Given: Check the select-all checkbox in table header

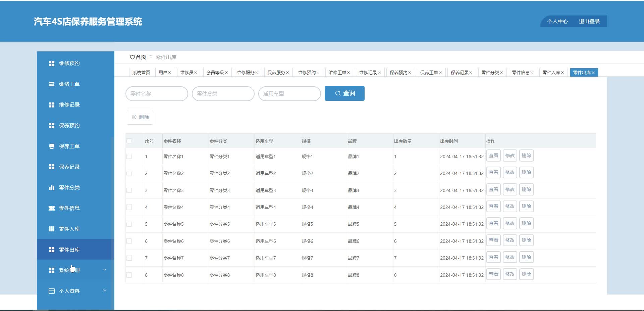Looking at the screenshot, I should point(129,141).
